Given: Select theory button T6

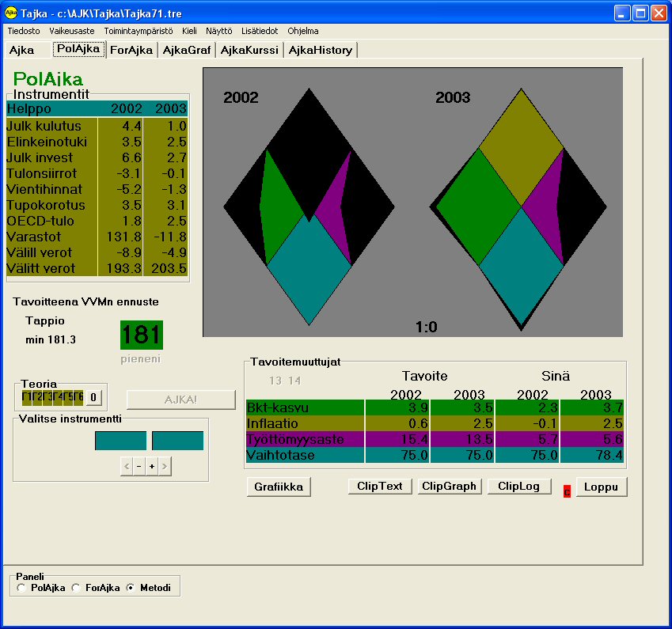Looking at the screenshot, I should click(78, 397).
